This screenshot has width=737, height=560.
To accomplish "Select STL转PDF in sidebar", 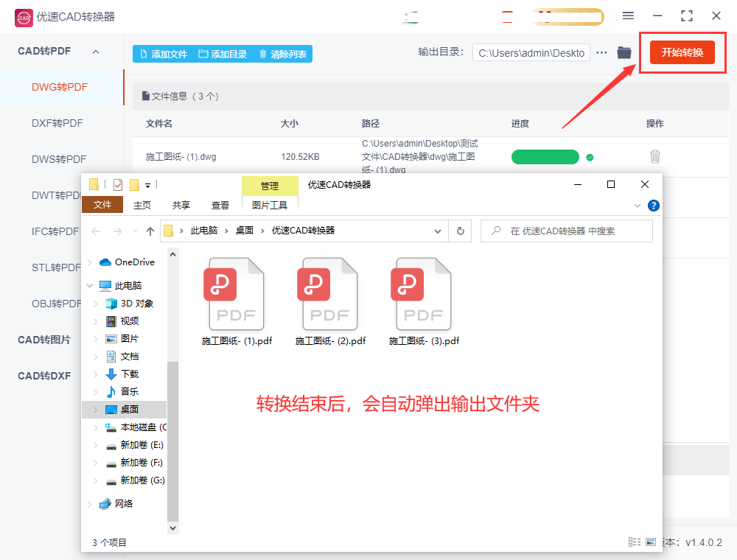I will pos(55,267).
